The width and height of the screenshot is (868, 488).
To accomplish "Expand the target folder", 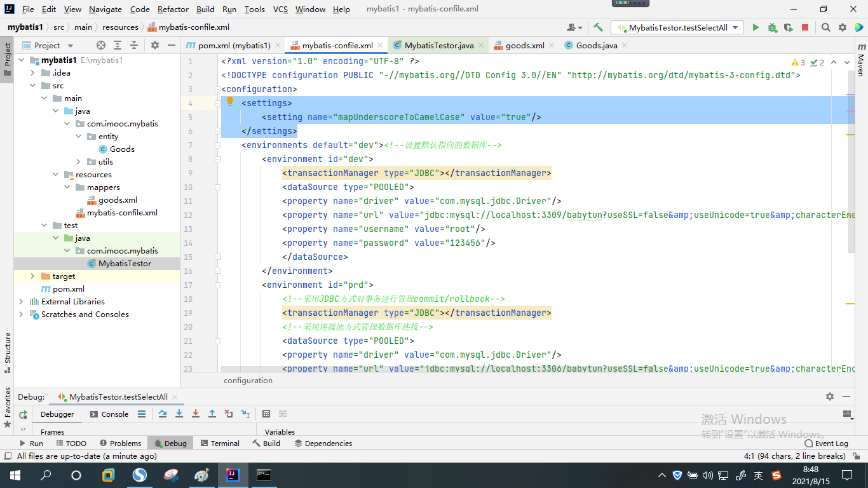I will pyautogui.click(x=33, y=276).
